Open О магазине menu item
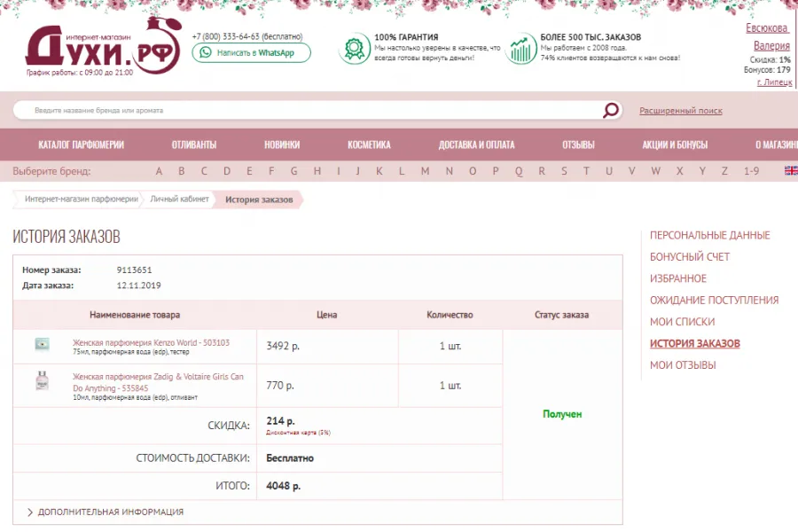The height and width of the screenshot is (532, 798). [x=777, y=145]
